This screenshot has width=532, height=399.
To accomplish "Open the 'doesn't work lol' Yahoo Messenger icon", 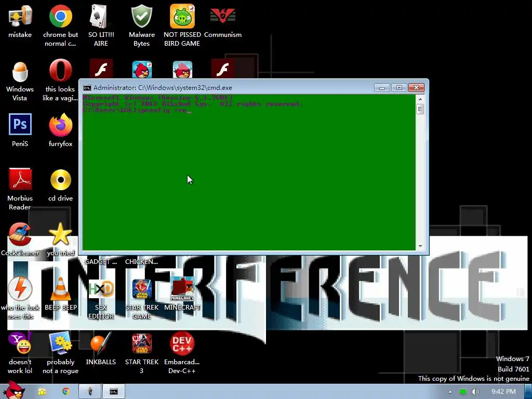I will point(20,343).
